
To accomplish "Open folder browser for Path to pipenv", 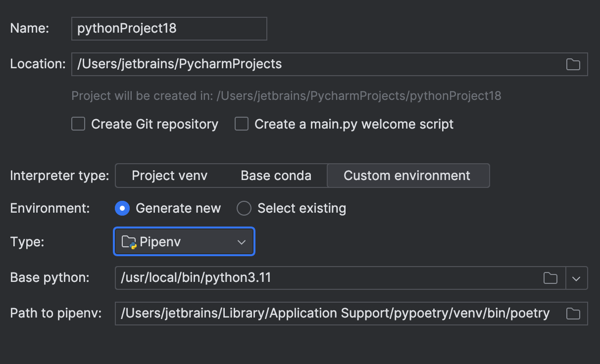I will point(573,313).
